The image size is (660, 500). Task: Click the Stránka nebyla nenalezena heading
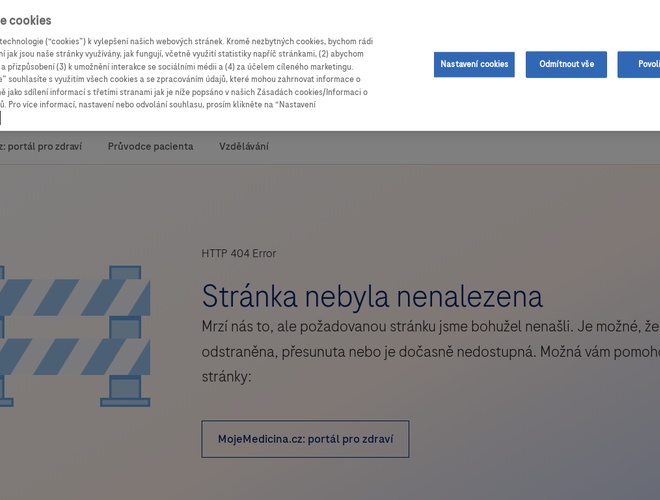(x=372, y=296)
